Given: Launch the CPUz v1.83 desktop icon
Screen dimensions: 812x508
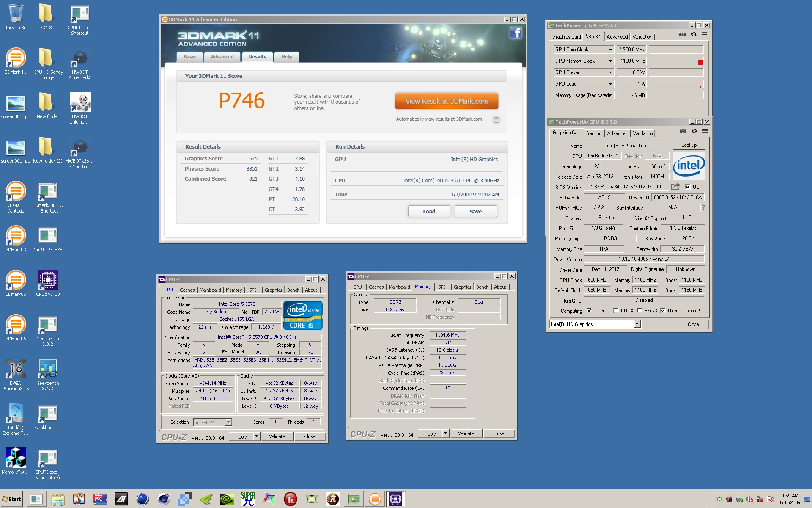Looking at the screenshot, I should [48, 284].
